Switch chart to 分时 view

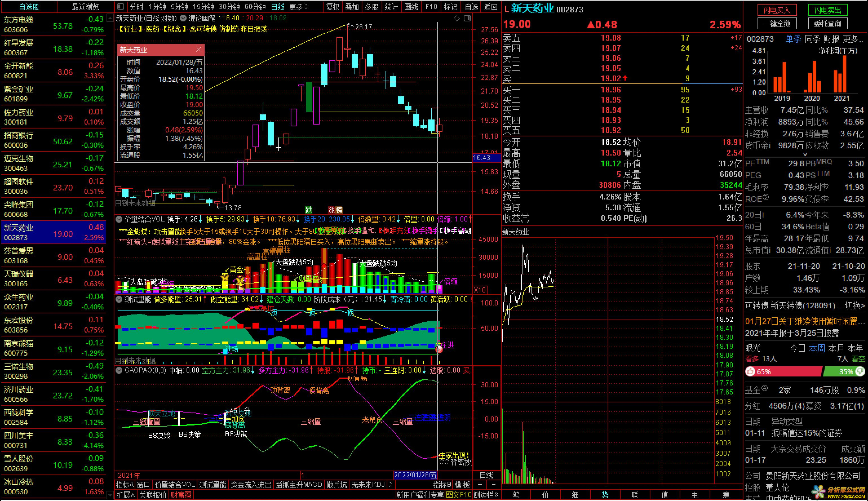coord(137,7)
